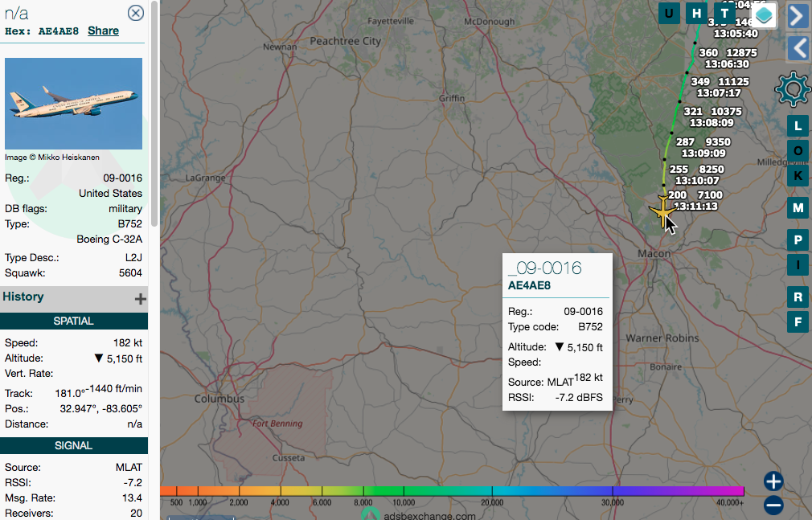The height and width of the screenshot is (520, 812).
Task: Click the SIGNAL section header
Action: (x=73, y=445)
